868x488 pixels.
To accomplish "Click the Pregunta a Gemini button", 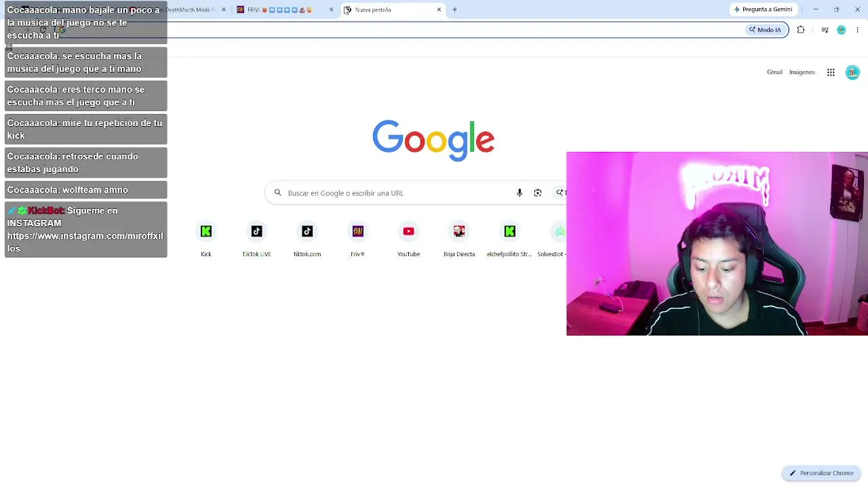I will (763, 9).
